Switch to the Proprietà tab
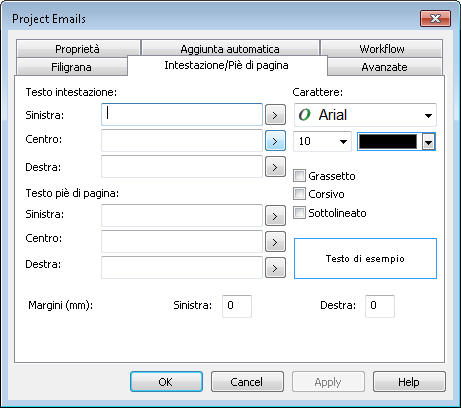 (78, 49)
